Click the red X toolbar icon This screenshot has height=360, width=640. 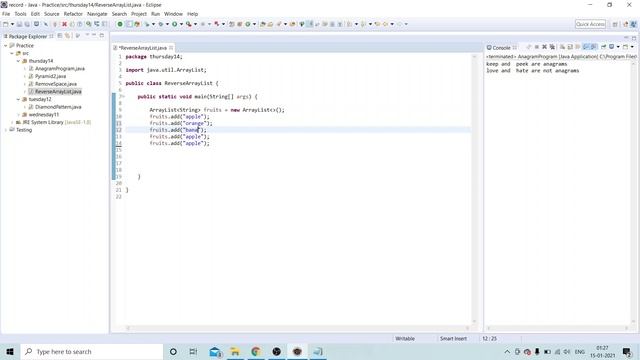click(x=64, y=24)
